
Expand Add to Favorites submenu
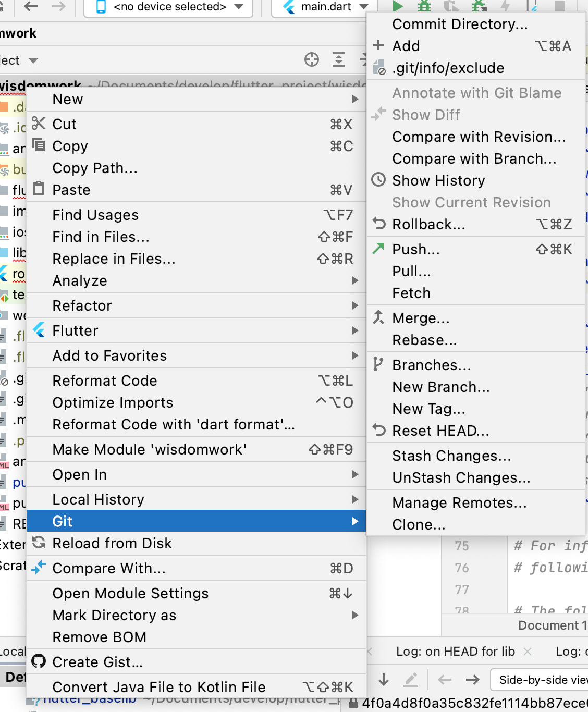pyautogui.click(x=196, y=355)
